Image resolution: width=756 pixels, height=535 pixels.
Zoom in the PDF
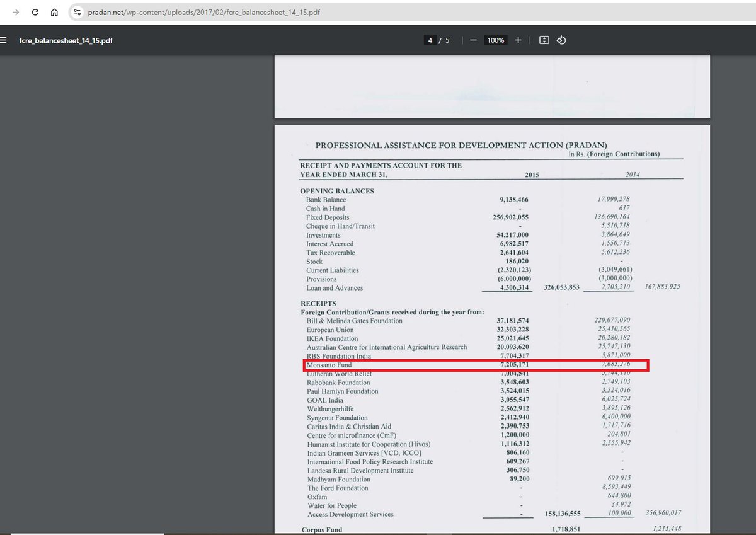[518, 40]
